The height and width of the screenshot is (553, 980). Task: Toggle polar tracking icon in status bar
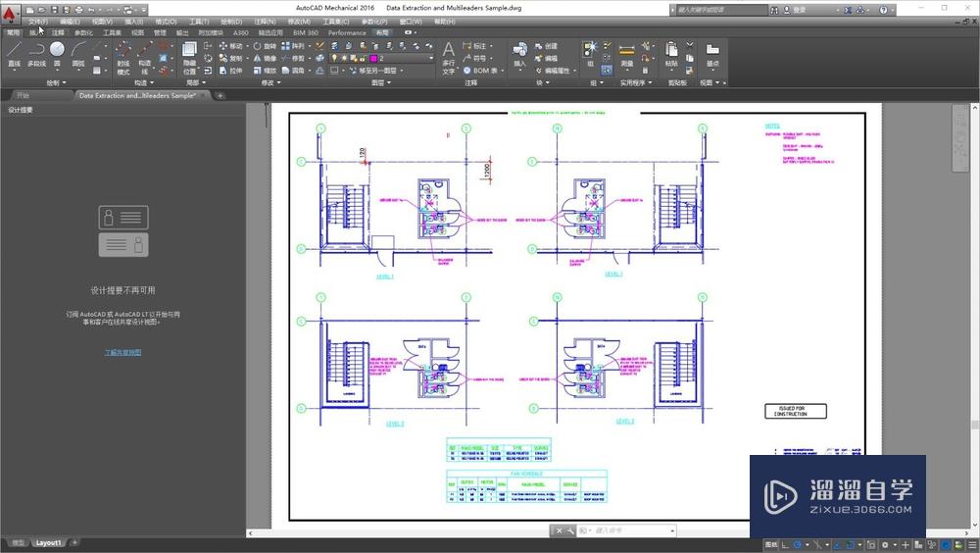click(798, 545)
